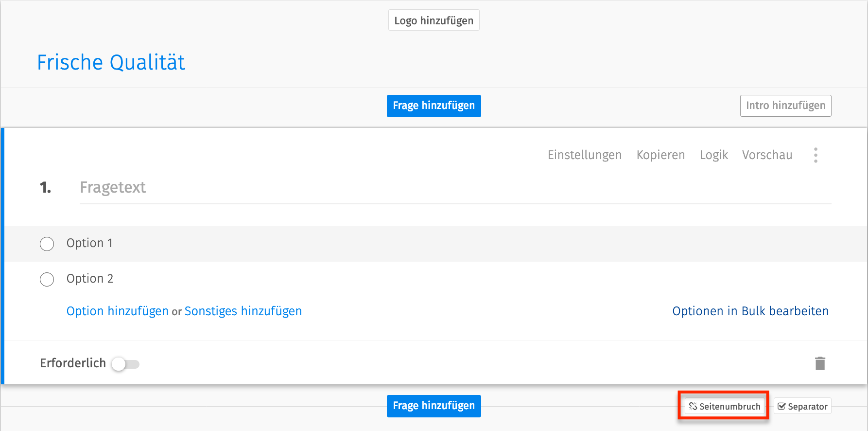Image resolution: width=868 pixels, height=431 pixels.
Task: Duplicate the question with Kopieren
Action: pos(660,155)
